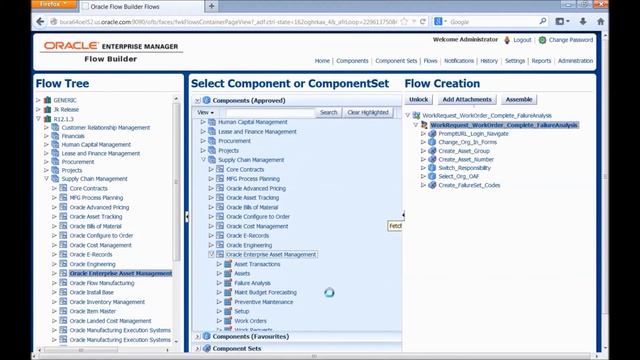The width and height of the screenshot is (640, 360).
Task: Open the Notifications menu item
Action: pyautogui.click(x=459, y=61)
